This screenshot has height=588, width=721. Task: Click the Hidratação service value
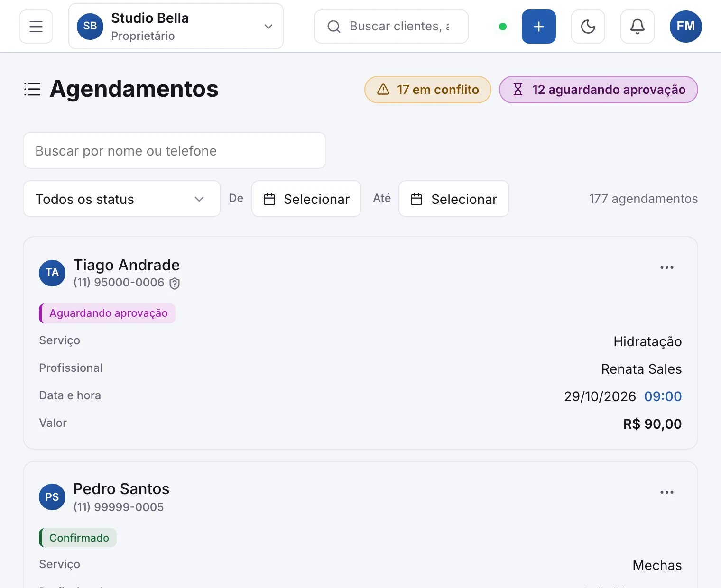647,341
